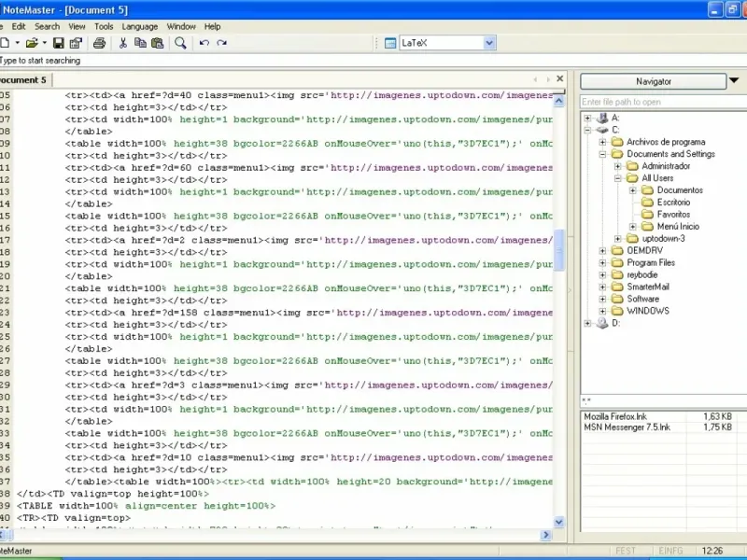Undo the last change with the undo arrow
Viewport: 747px width, 560px height.
coord(204,43)
